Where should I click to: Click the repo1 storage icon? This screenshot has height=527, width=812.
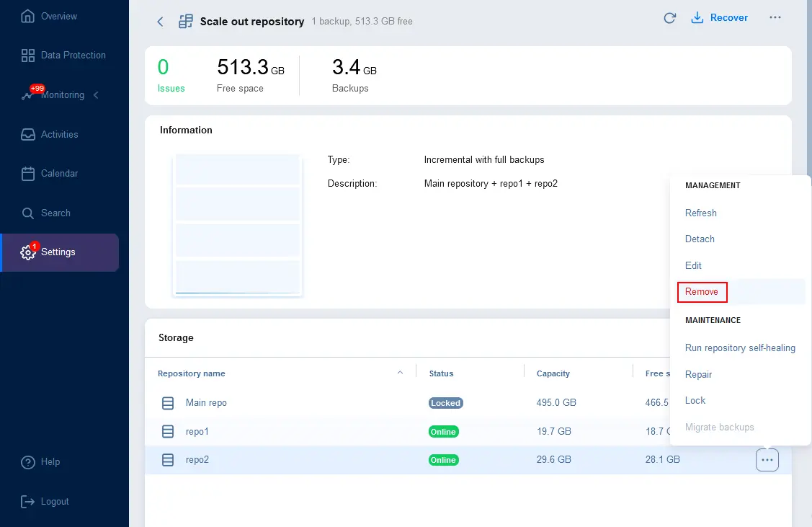pos(168,432)
